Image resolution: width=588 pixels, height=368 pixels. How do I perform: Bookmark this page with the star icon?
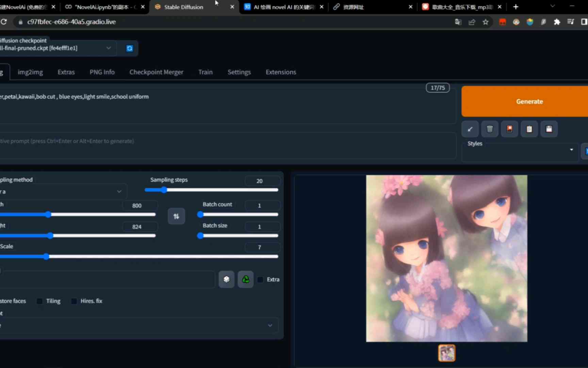pyautogui.click(x=485, y=22)
